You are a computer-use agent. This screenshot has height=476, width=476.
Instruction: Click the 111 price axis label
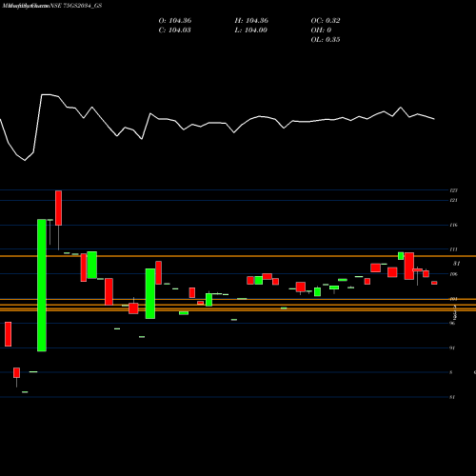(453, 249)
